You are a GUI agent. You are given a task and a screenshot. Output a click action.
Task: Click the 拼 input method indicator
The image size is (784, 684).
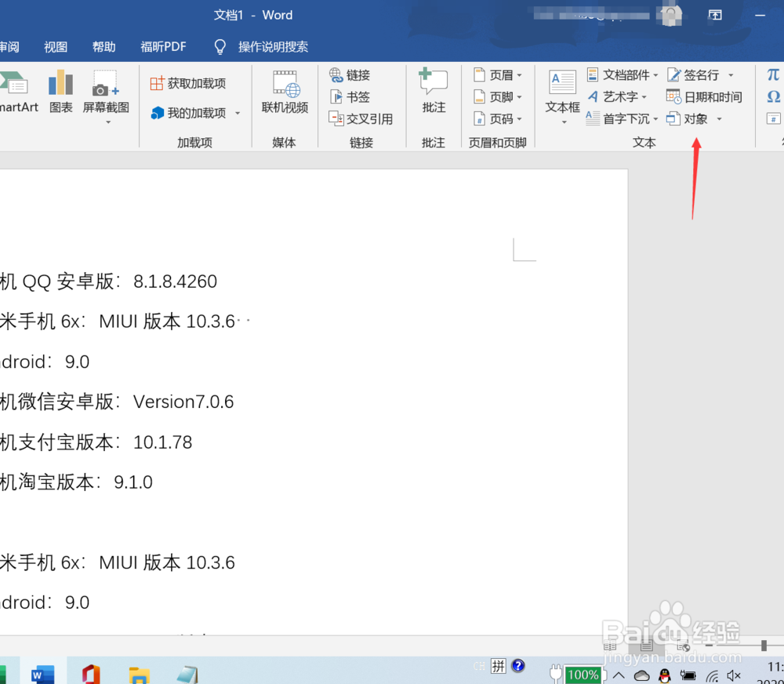[x=499, y=666]
